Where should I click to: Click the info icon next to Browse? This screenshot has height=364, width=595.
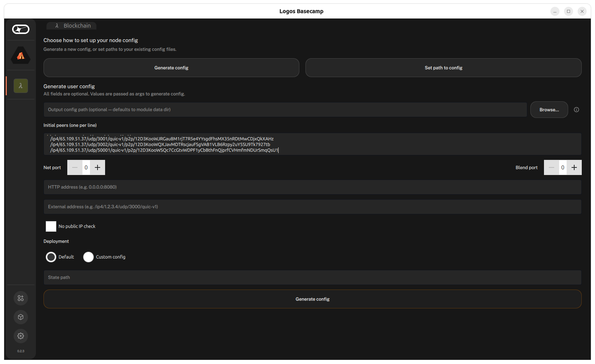(x=576, y=110)
